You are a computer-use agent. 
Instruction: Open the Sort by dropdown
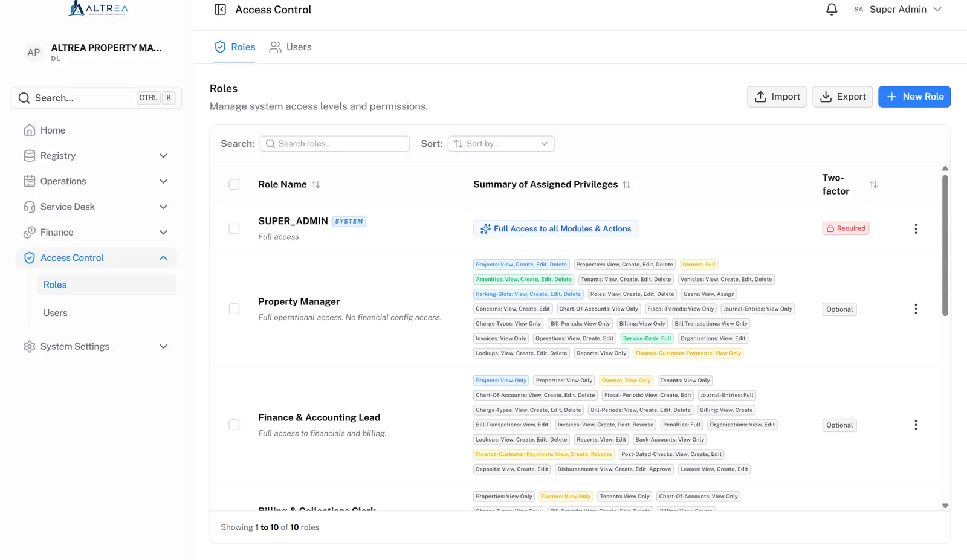pyautogui.click(x=501, y=144)
